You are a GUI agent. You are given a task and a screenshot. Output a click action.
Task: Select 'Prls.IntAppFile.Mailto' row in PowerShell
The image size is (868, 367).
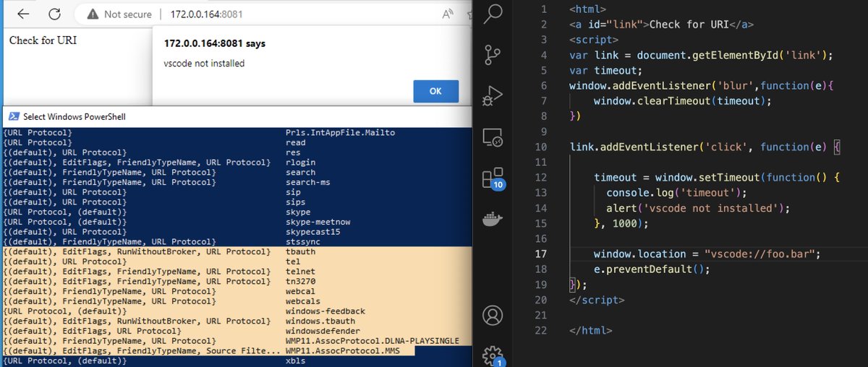point(200,133)
